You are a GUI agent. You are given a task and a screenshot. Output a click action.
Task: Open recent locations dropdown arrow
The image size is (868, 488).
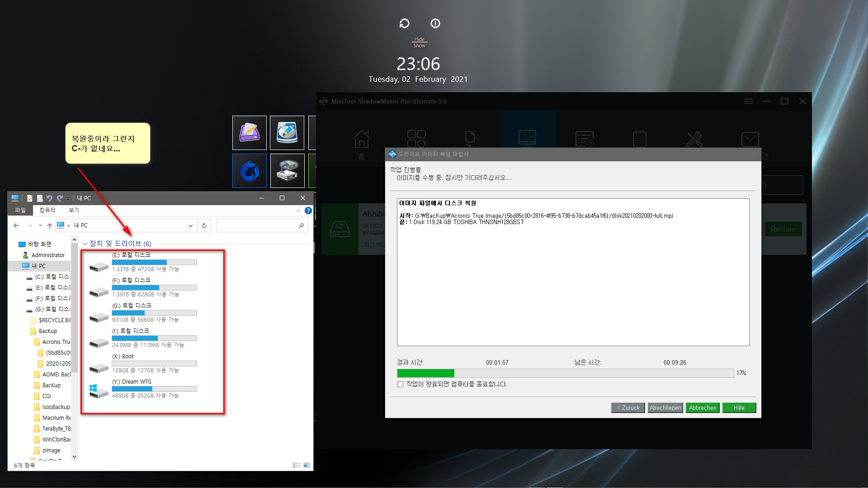(x=40, y=225)
